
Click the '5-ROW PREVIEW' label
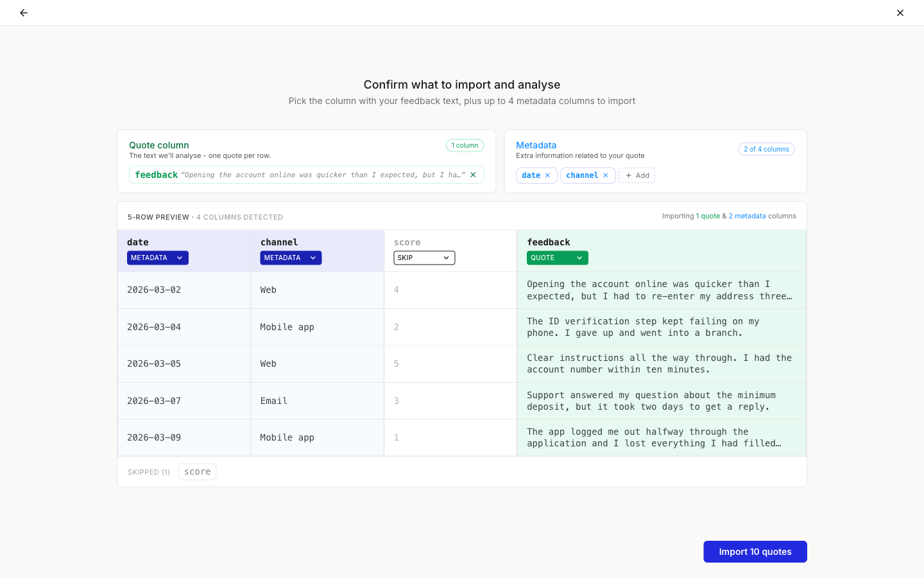point(158,217)
